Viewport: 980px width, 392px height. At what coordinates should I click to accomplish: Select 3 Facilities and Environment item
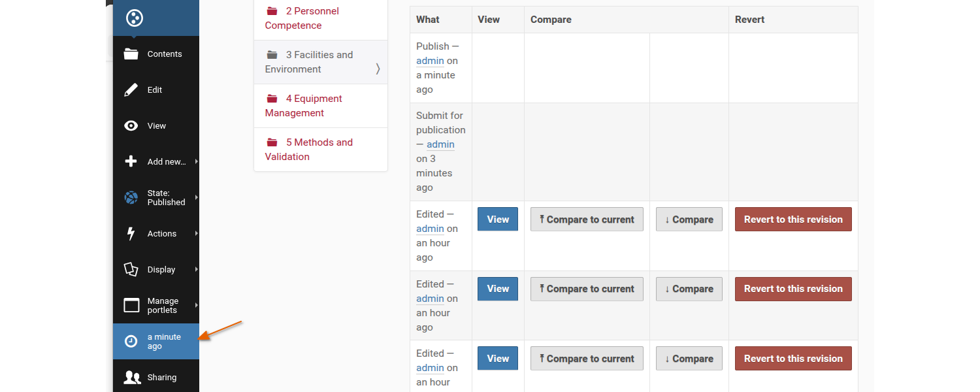click(319, 62)
